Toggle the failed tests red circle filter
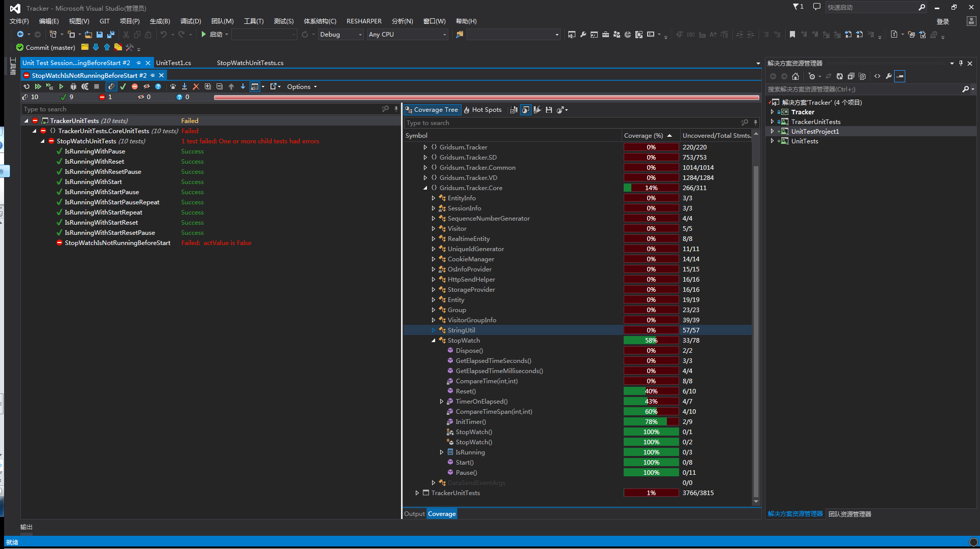 tap(135, 86)
